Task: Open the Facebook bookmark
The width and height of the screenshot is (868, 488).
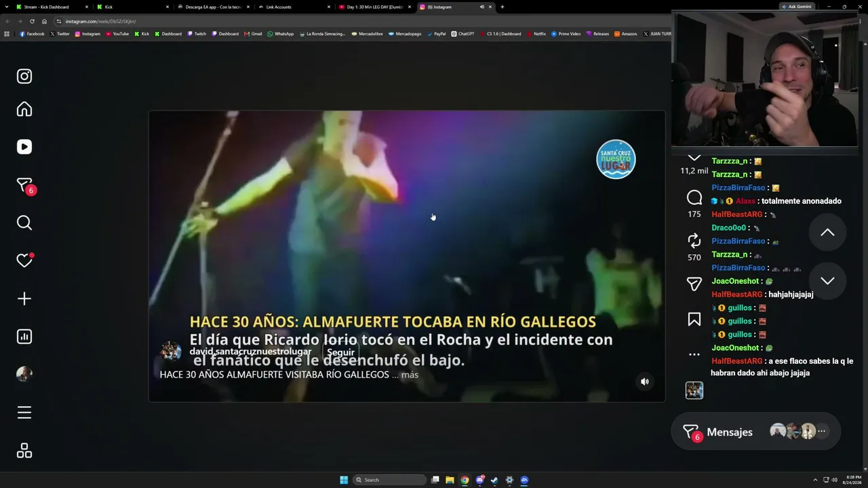Action: pyautogui.click(x=32, y=34)
